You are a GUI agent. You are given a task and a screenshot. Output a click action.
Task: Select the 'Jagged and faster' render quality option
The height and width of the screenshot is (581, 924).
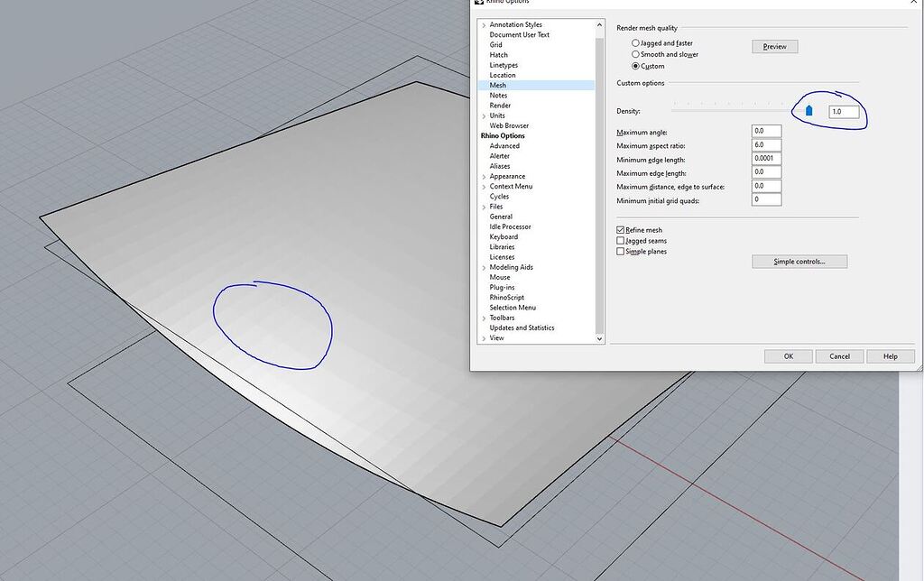pos(635,42)
